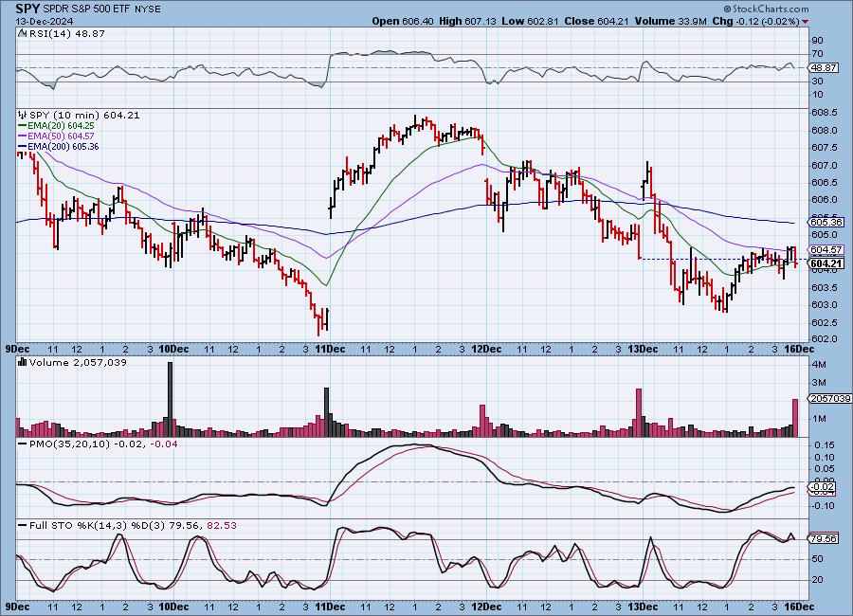The image size is (853, 616).
Task: Click the EMA(50) 604.57 legend text
Action: click(61, 136)
